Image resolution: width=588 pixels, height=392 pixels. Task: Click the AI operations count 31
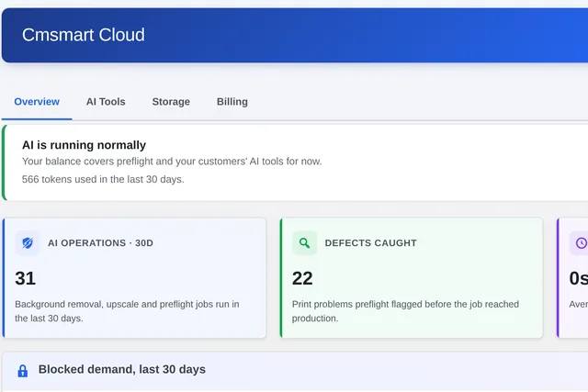tap(25, 278)
